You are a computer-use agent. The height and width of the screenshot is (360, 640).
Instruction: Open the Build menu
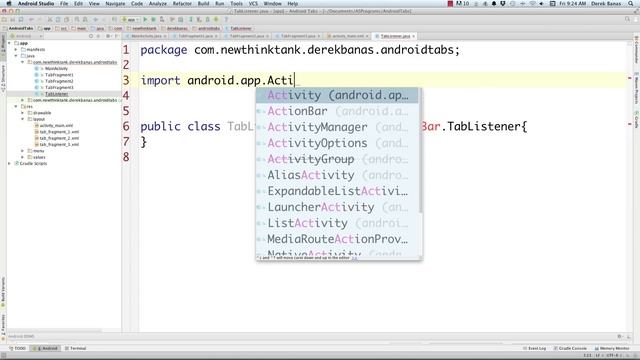click(203, 3)
